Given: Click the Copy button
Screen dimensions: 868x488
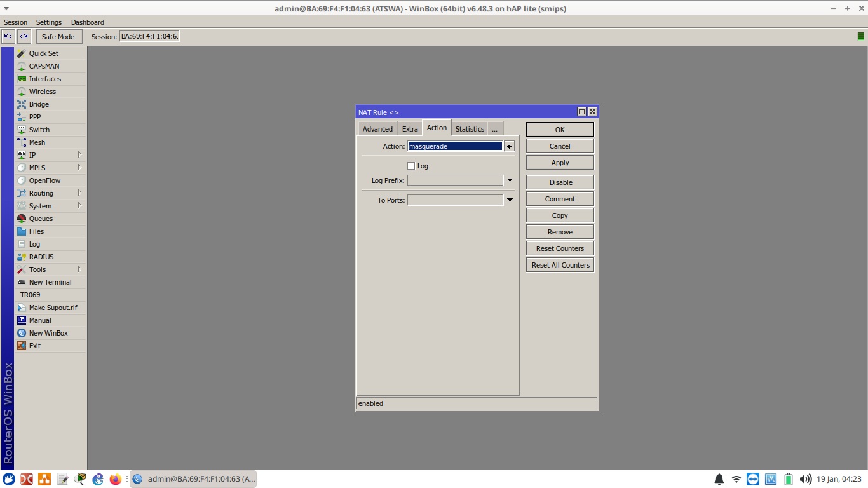Looking at the screenshot, I should click(560, 215).
